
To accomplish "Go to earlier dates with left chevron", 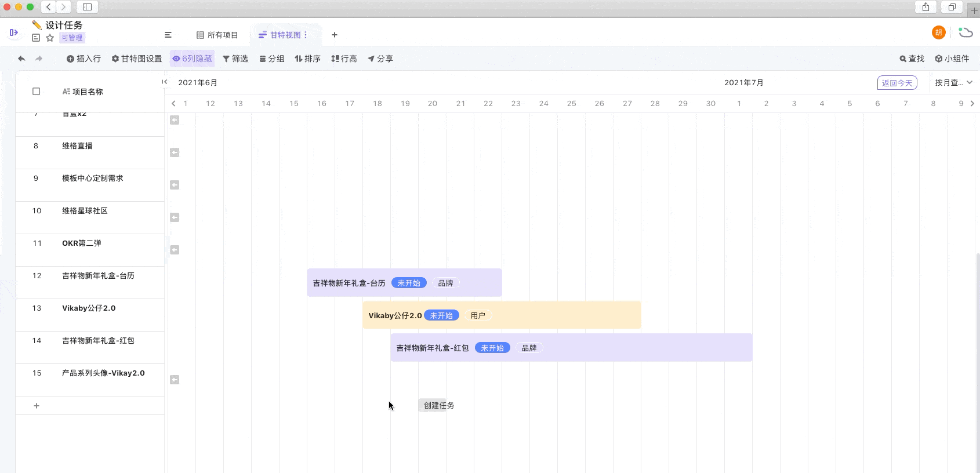I will 173,103.
